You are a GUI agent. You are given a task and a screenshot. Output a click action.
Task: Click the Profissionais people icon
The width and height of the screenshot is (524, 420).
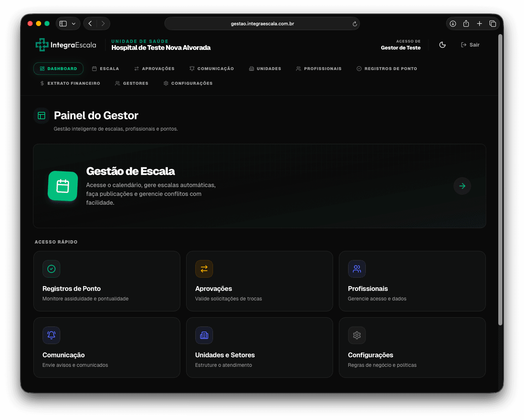click(x=357, y=269)
